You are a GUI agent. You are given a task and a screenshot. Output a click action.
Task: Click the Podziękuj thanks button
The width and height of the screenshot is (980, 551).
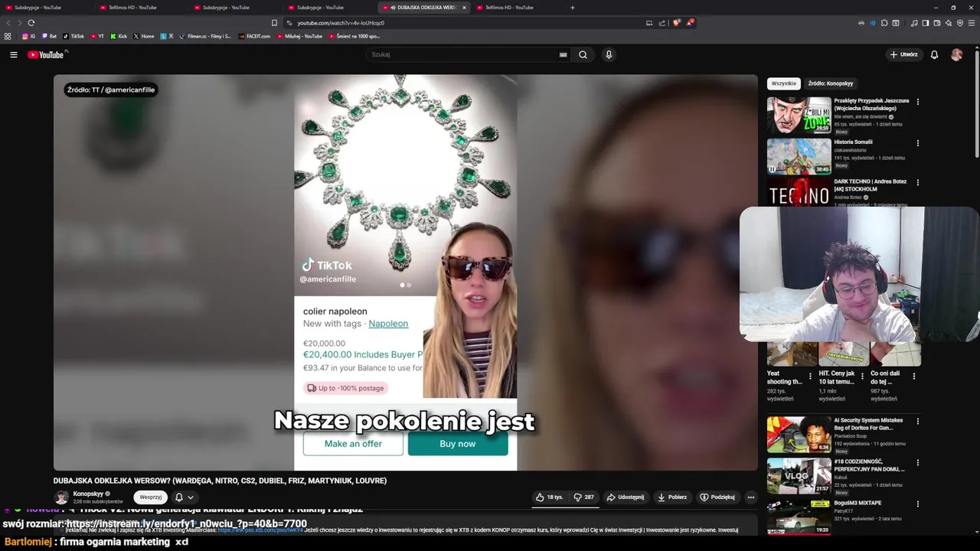tap(717, 497)
